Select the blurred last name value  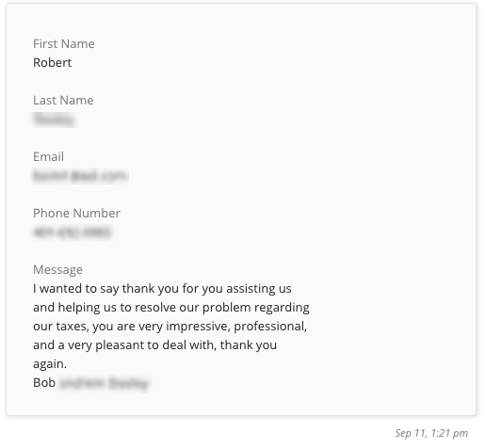tap(54, 120)
